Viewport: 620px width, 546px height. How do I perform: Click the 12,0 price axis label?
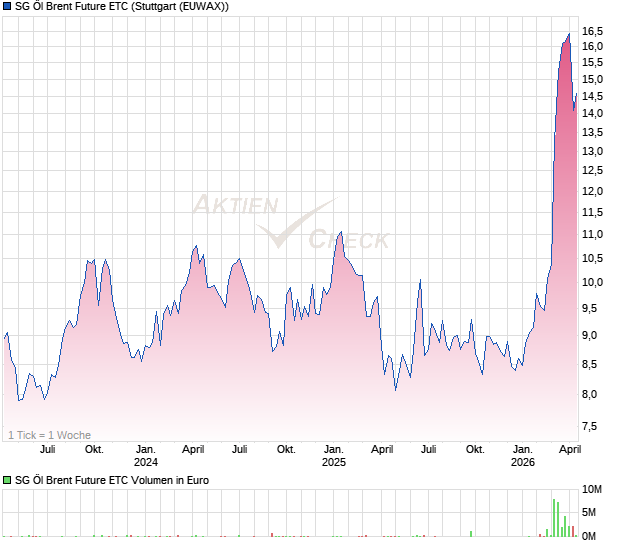click(592, 191)
